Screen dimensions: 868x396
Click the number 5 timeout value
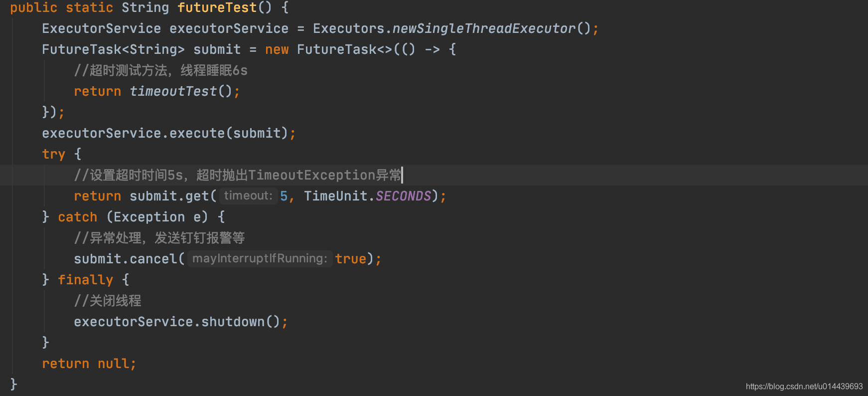[x=284, y=196]
